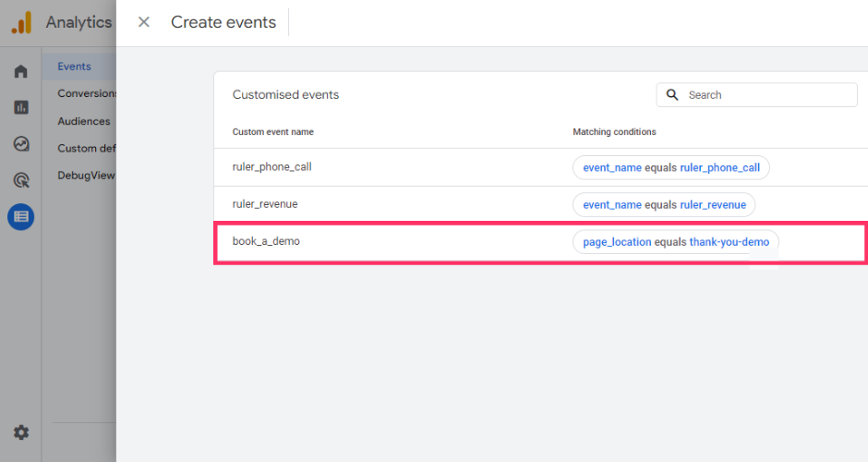The image size is (868, 462).
Task: Open the Advertising icon in sidebar
Action: click(20, 180)
